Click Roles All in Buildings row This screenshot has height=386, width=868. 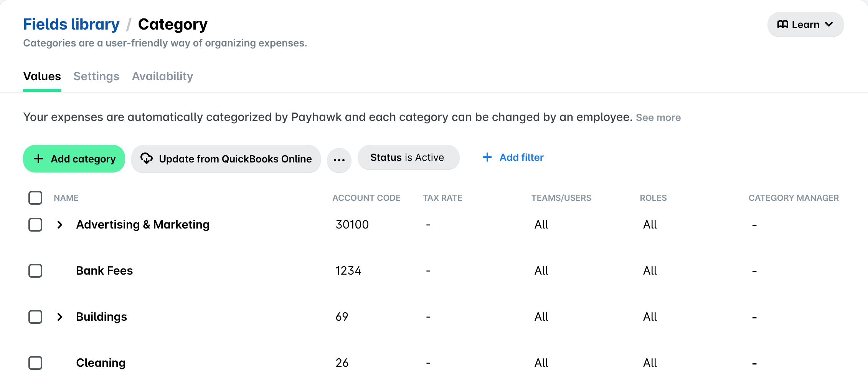650,317
